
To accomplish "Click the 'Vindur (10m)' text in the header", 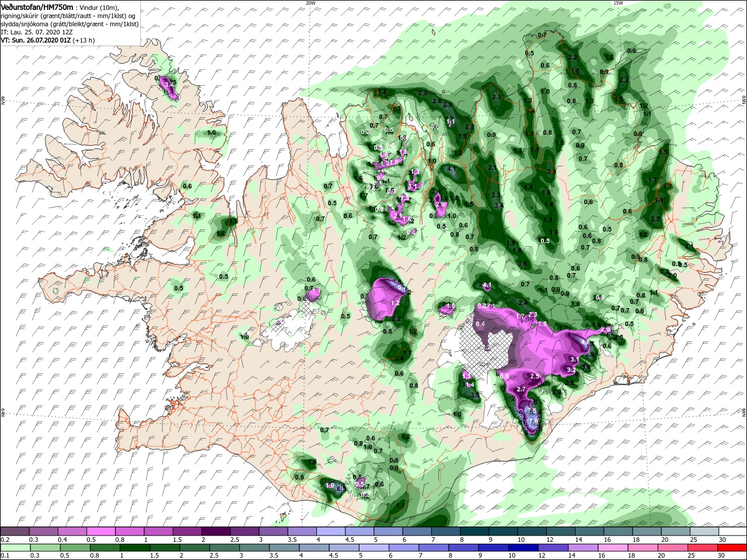I will (100, 7).
